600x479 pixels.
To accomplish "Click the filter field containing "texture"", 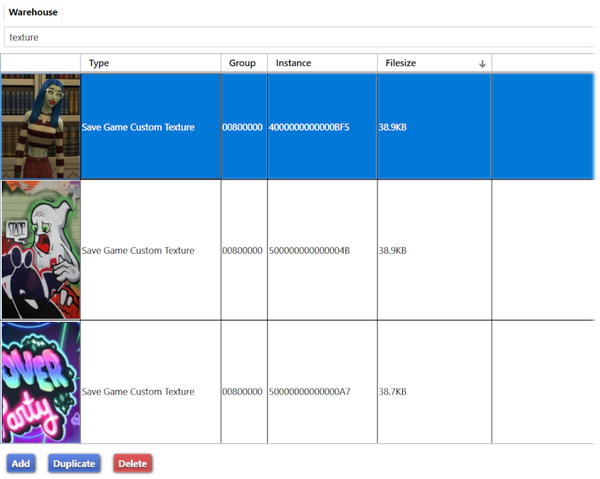I will click(300, 37).
